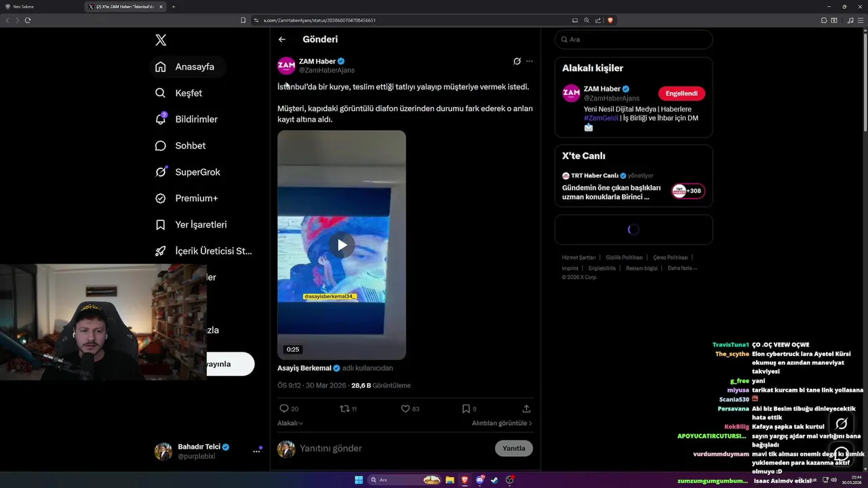
Task: Expand Daha fazla footer menu
Action: pyautogui.click(x=682, y=268)
